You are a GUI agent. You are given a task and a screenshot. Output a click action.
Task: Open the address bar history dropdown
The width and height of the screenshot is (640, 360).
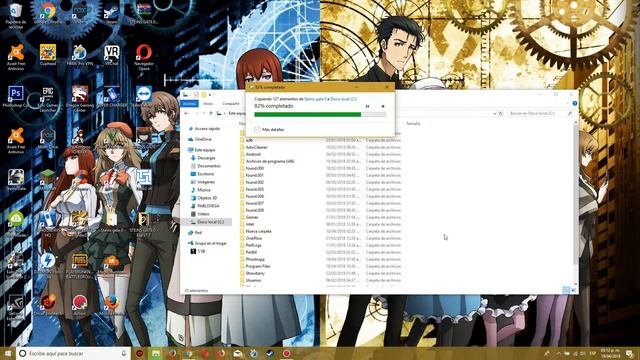[495, 113]
